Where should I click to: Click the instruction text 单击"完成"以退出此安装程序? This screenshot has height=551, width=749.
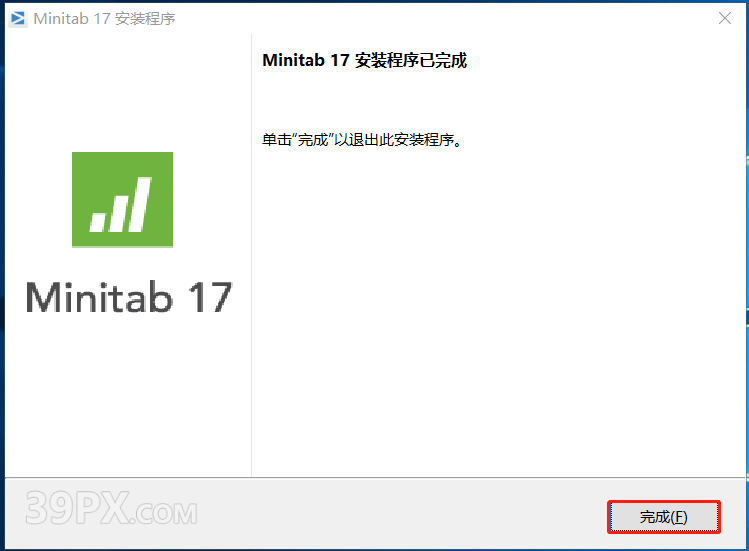point(362,140)
